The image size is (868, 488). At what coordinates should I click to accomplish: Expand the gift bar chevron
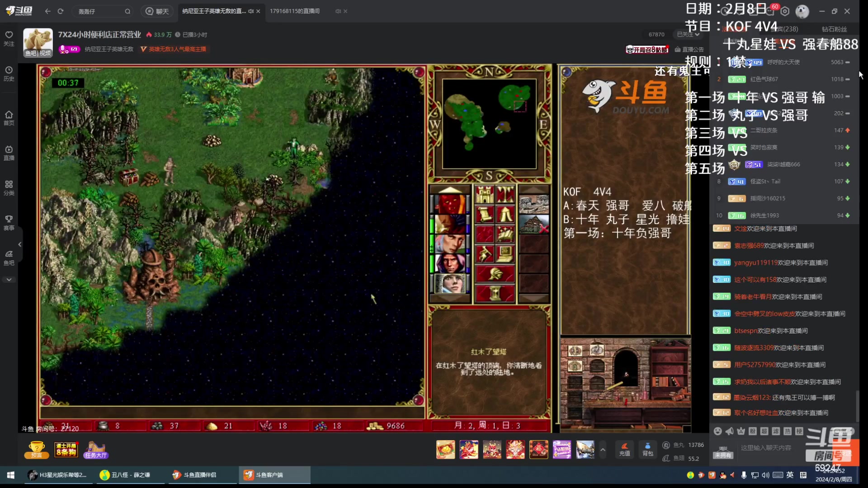[603, 450]
